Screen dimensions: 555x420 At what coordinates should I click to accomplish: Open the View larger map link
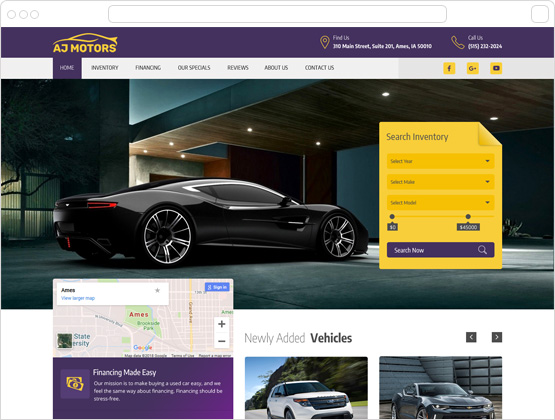pos(78,298)
